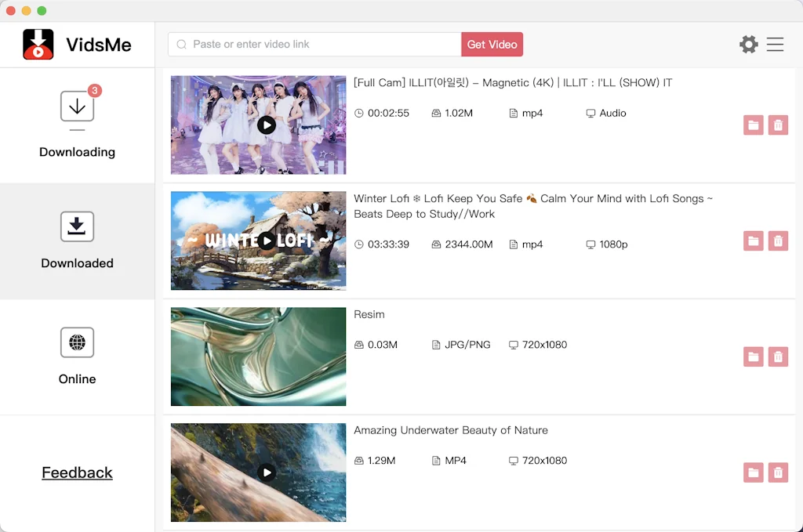The height and width of the screenshot is (532, 803).
Task: Open the Feedback link
Action: [x=77, y=472]
